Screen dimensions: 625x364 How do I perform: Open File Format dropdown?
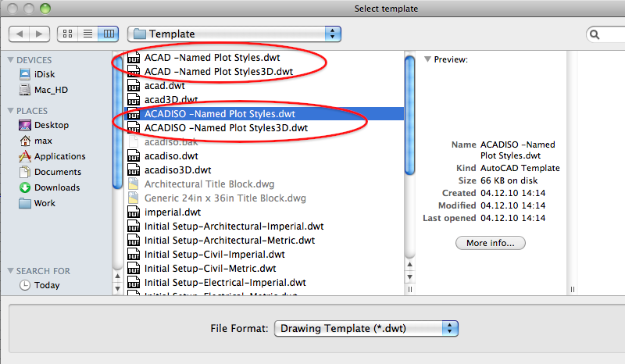click(x=366, y=328)
